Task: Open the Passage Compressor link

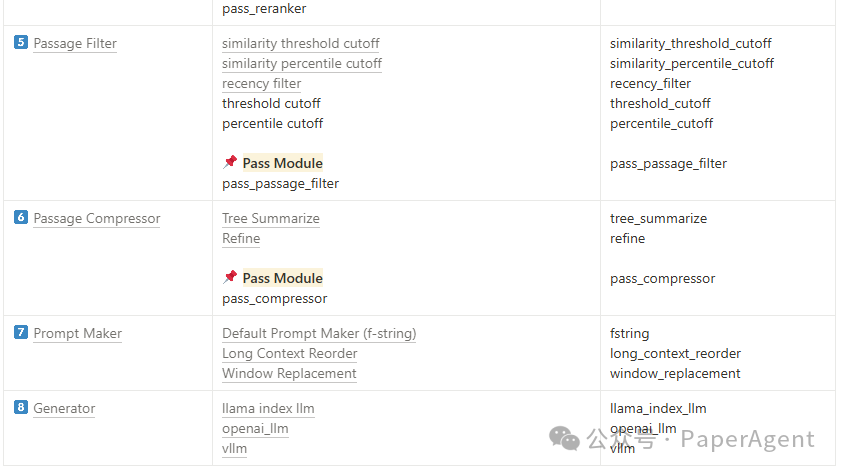Action: [97, 219]
